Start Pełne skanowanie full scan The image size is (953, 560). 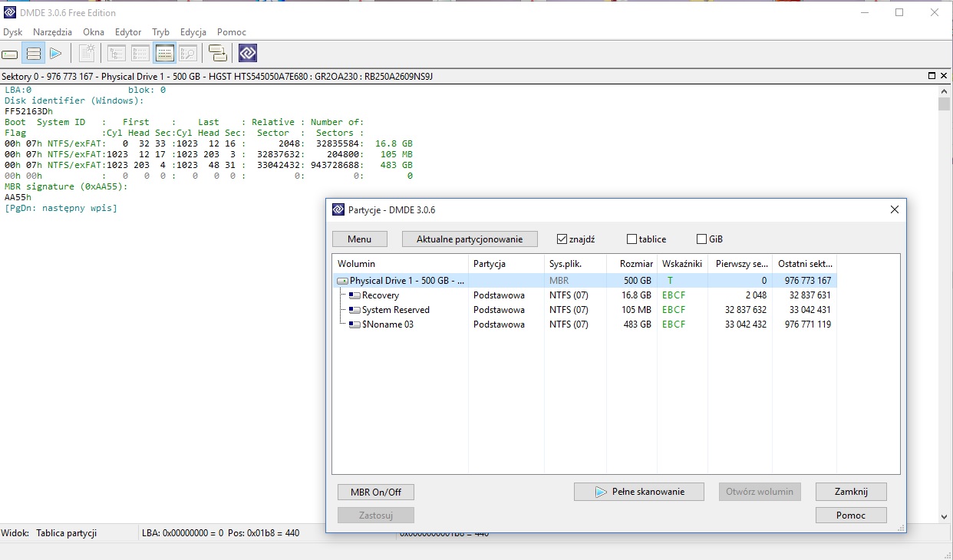638,492
